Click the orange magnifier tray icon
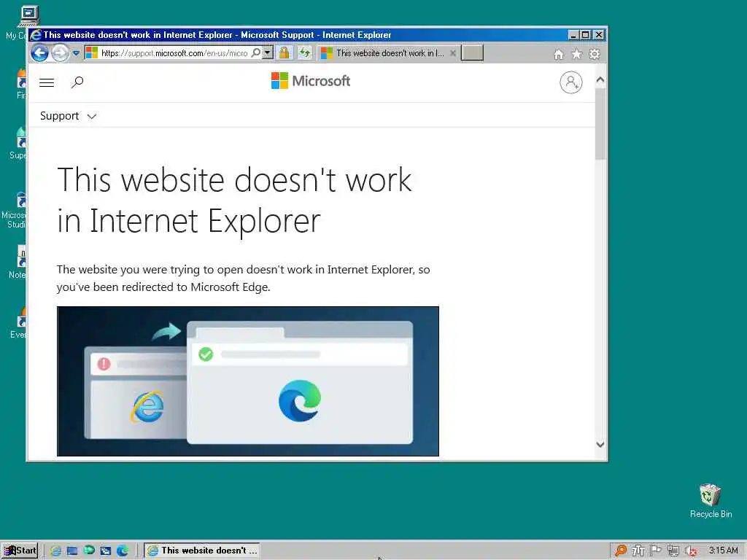The height and width of the screenshot is (560, 747). (621, 551)
